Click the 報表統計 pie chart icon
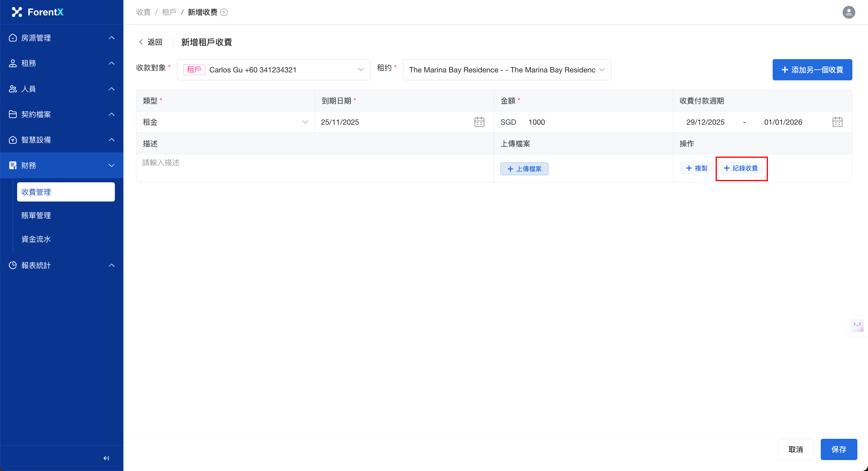The image size is (868, 471). [13, 265]
